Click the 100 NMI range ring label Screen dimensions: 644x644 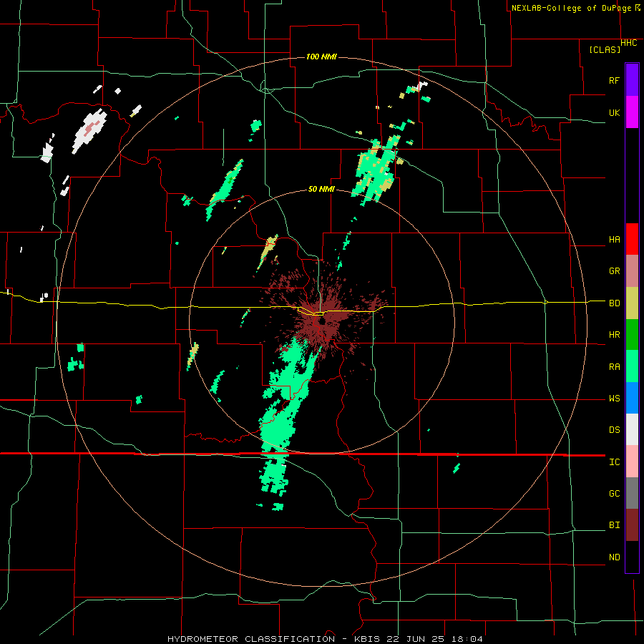(x=321, y=57)
